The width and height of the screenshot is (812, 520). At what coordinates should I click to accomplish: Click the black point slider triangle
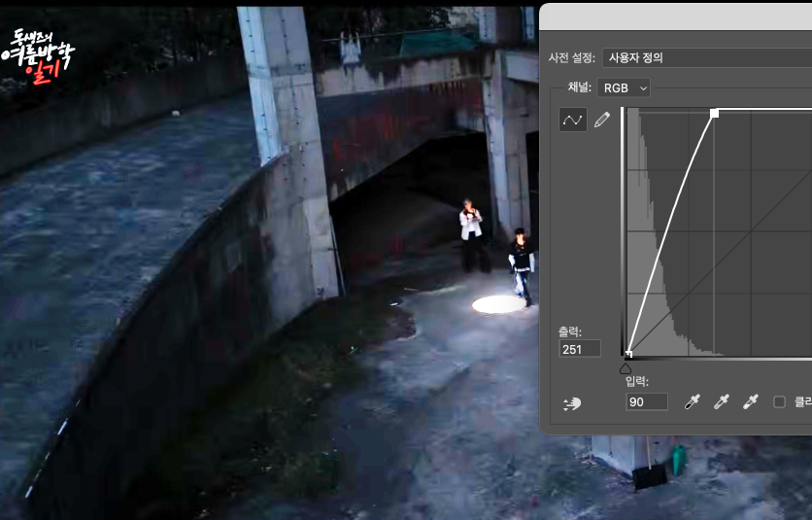coord(626,368)
